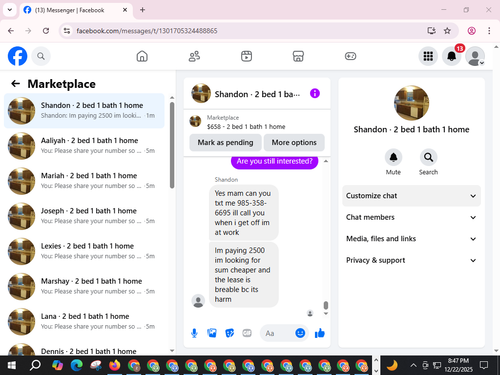Record a voice clip microphone icon
500x375 pixels.
[x=194, y=333]
